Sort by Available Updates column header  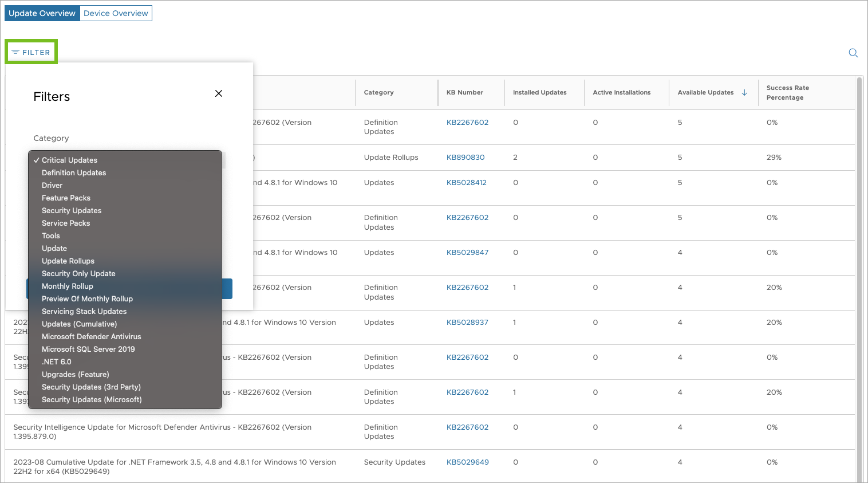(x=705, y=92)
